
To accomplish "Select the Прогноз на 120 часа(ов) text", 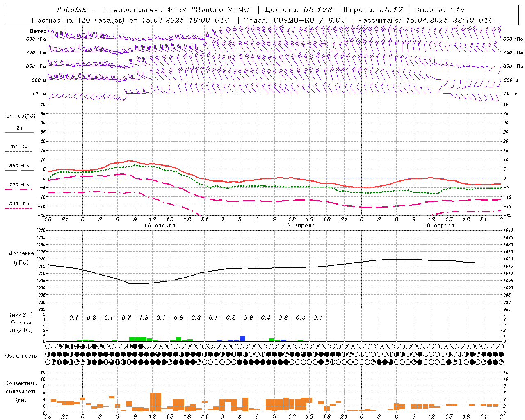I will coord(79,20).
